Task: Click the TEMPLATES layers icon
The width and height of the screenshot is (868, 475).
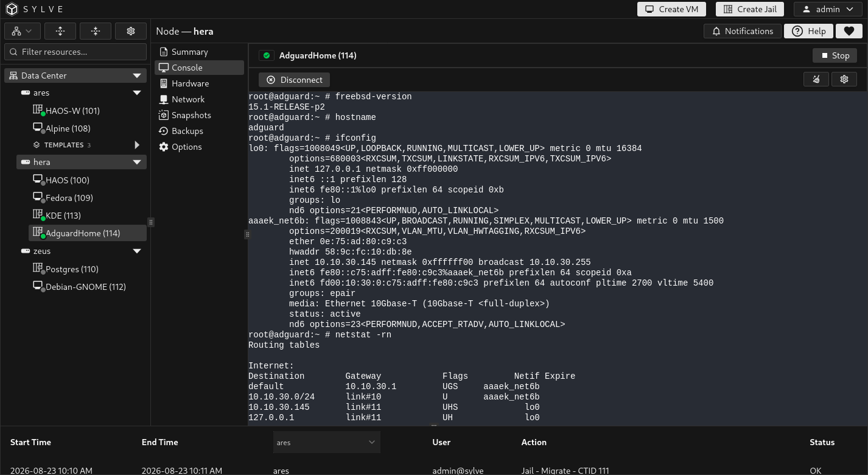Action: pyautogui.click(x=37, y=145)
